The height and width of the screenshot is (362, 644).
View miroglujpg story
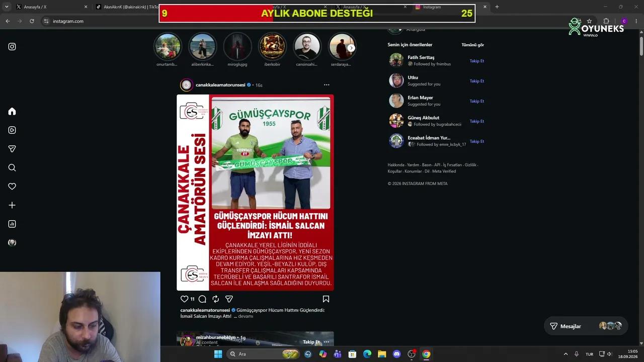point(237,47)
